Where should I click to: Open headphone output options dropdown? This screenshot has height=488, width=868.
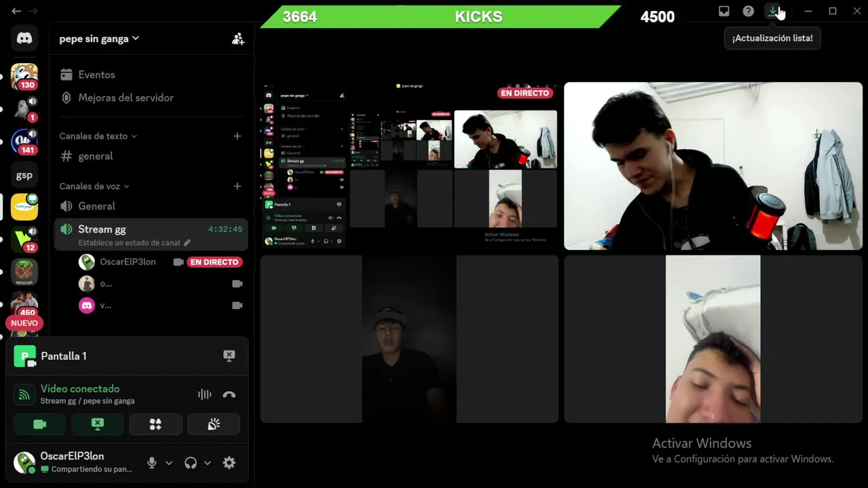(x=208, y=463)
